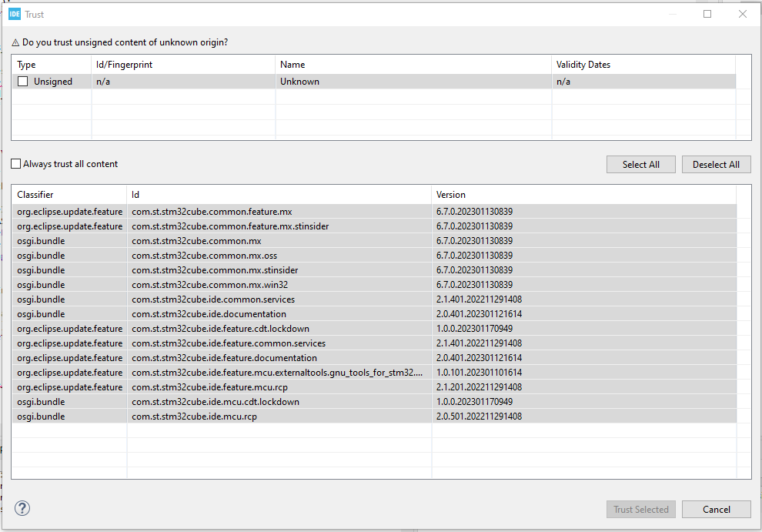The height and width of the screenshot is (532, 762).
Task: Click the osgi.bundle classifier of the common.mx.oss row
Action: 41,256
